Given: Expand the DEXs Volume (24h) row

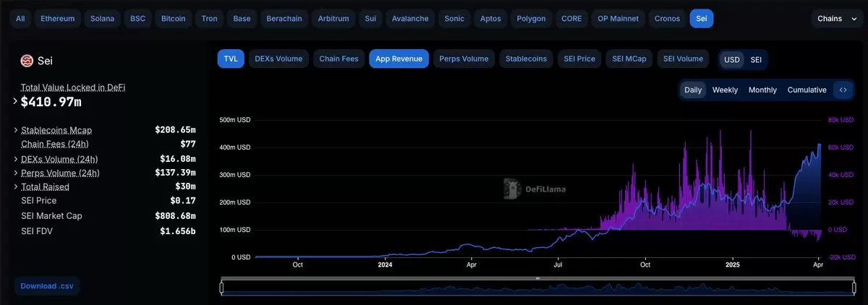Looking at the screenshot, I should tap(16, 159).
